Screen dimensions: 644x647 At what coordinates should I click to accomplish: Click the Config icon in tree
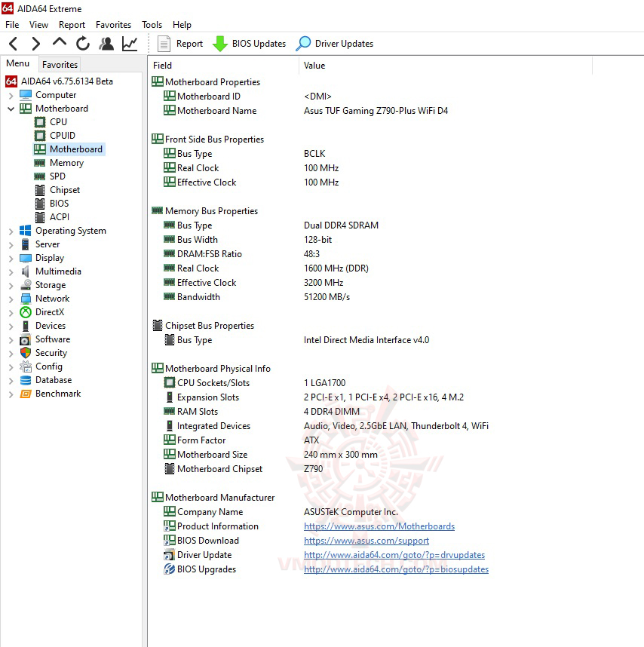[x=26, y=366]
